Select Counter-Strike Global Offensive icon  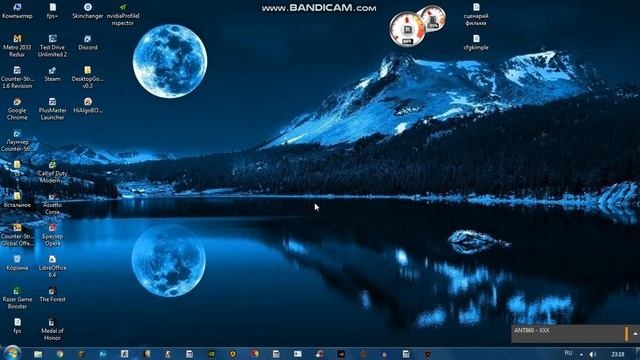pos(17,235)
